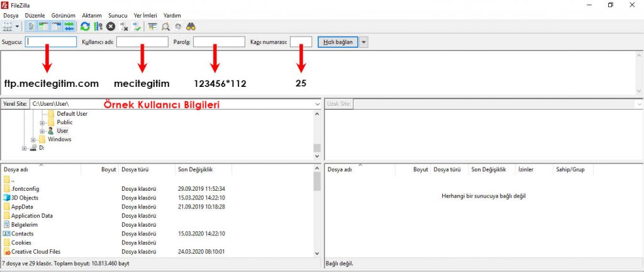Image resolution: width=644 pixels, height=272 pixels.
Task: Open the Aktarım menu
Action: [92, 15]
